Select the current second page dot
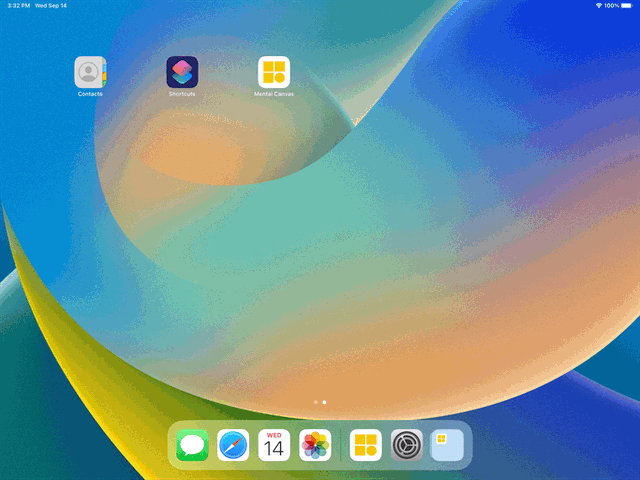This screenshot has width=640, height=480. [x=324, y=402]
